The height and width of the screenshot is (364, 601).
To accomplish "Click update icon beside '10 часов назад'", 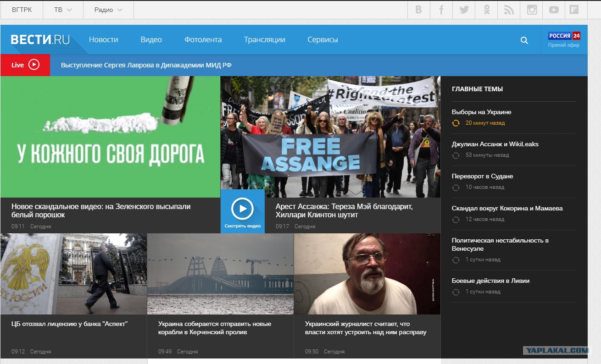I will point(456,187).
